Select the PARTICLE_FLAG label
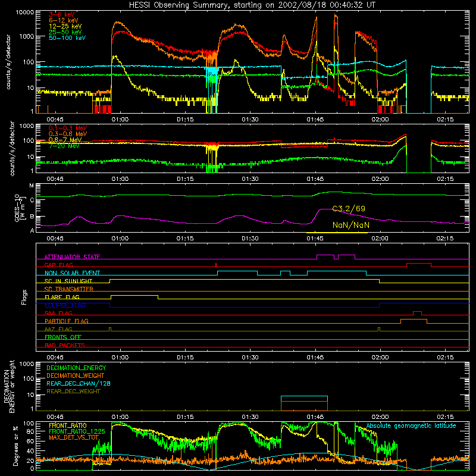 (67, 321)
